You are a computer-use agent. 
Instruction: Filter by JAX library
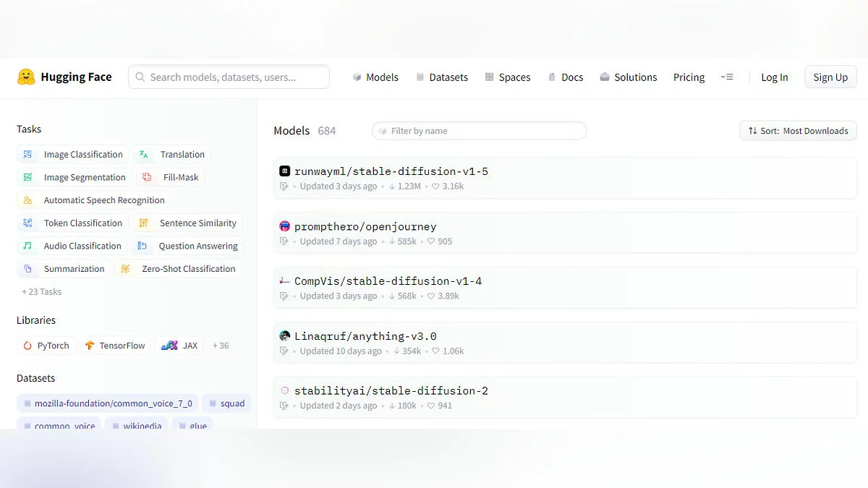[179, 346]
